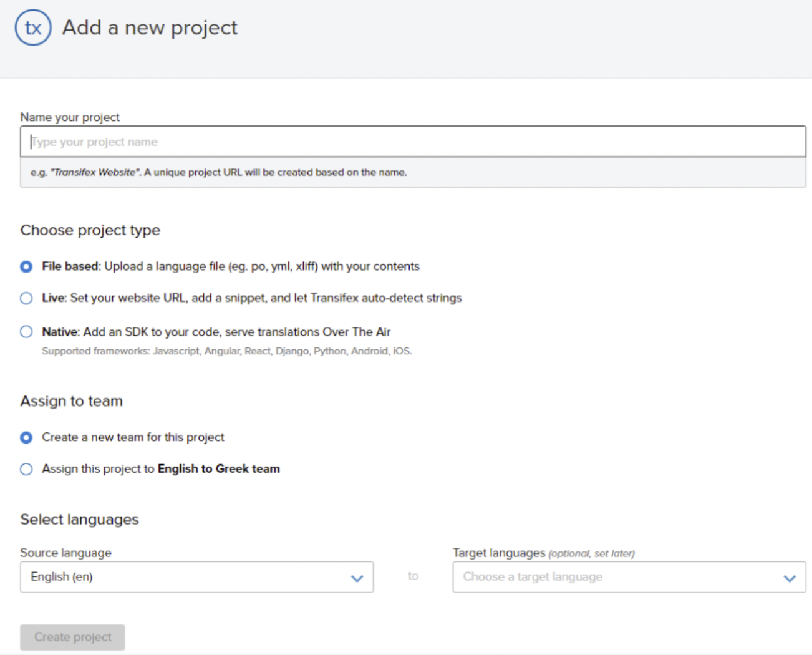Choose Create a new team for this project
This screenshot has height=655, width=812.
point(26,438)
